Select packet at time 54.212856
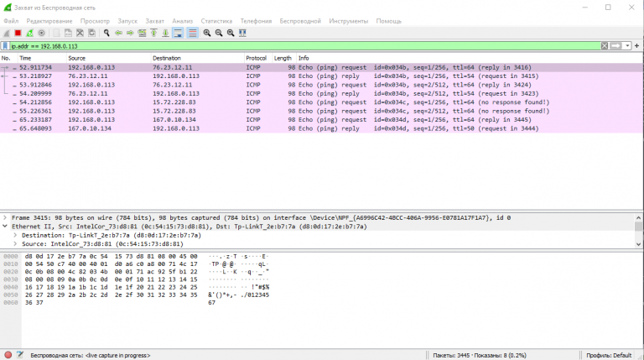This screenshot has height=360, width=644. [322, 102]
